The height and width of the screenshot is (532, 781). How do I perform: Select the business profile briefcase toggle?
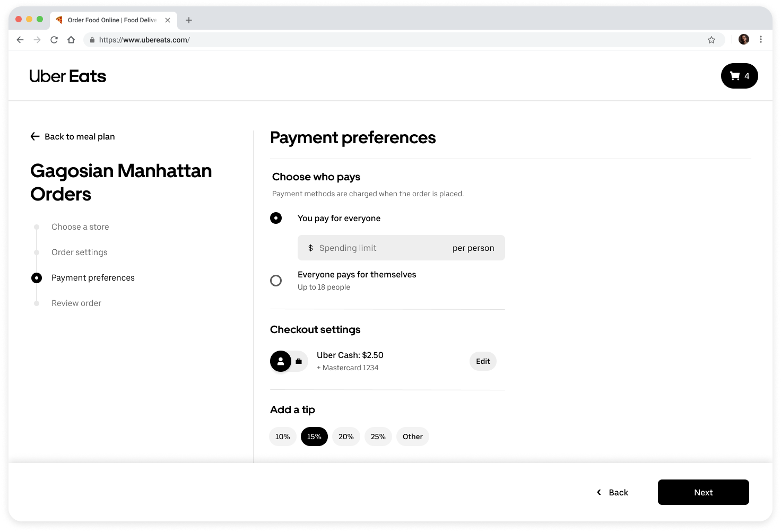(x=299, y=361)
